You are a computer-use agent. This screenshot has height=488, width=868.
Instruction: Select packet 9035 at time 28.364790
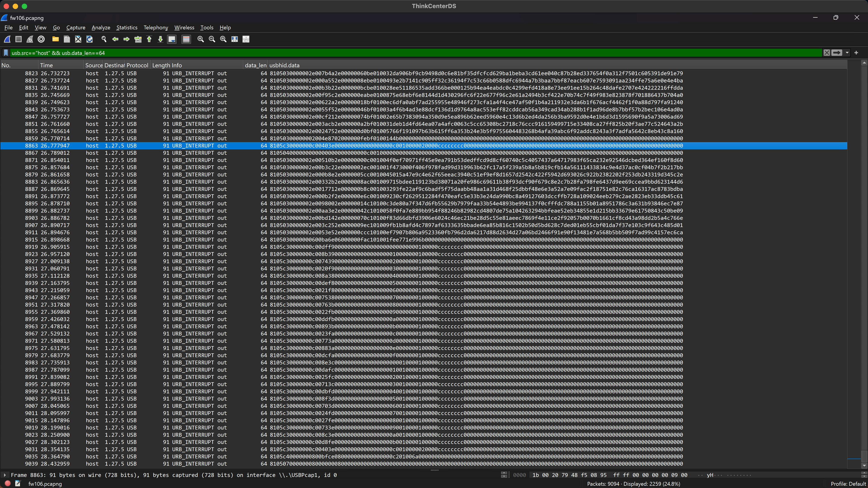point(424,457)
